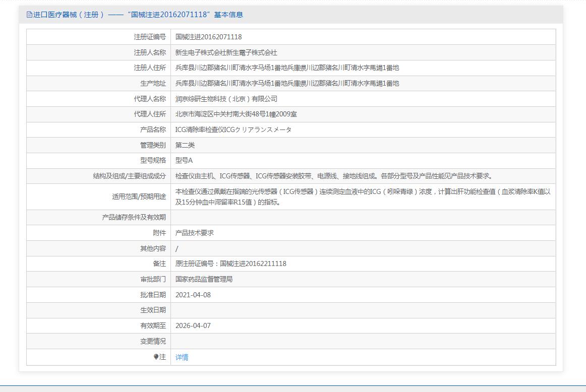Select product name ICG清除率检查仪
The height and width of the screenshot is (392, 586).
click(x=233, y=130)
